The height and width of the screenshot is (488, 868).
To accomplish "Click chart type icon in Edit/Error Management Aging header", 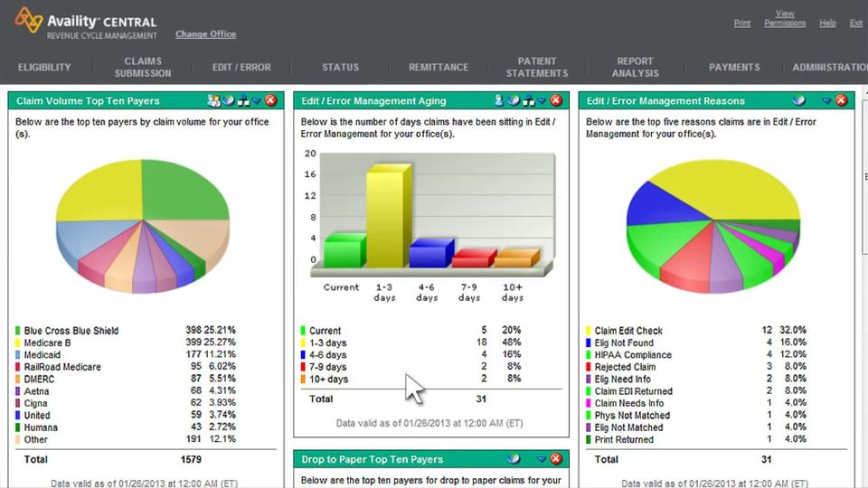I will [x=514, y=100].
